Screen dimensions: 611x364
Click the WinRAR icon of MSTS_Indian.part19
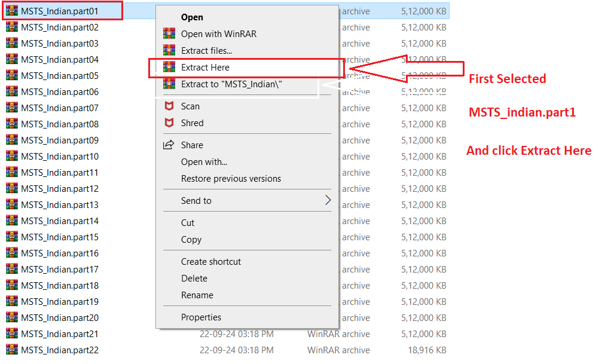[12, 301]
